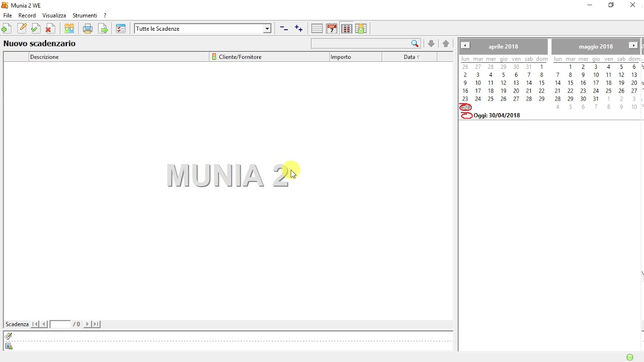Sort by the Descrizione column header
The height and width of the screenshot is (362, 644).
pos(119,57)
